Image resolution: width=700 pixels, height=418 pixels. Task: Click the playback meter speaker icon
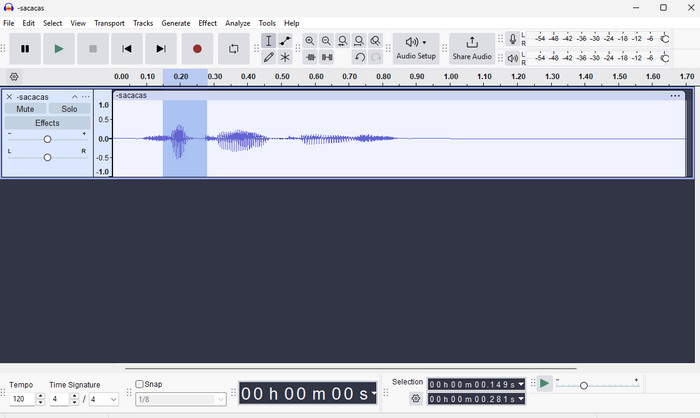click(512, 58)
